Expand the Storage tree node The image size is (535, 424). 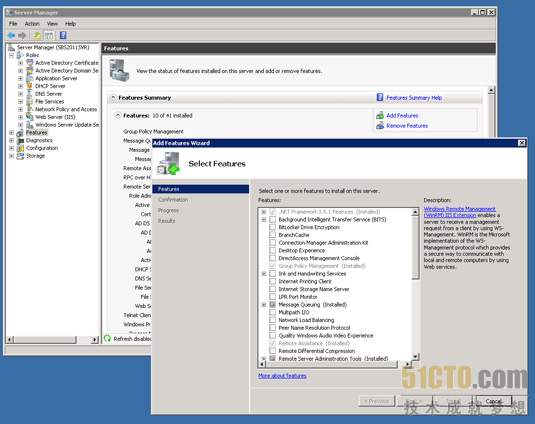pos(12,156)
